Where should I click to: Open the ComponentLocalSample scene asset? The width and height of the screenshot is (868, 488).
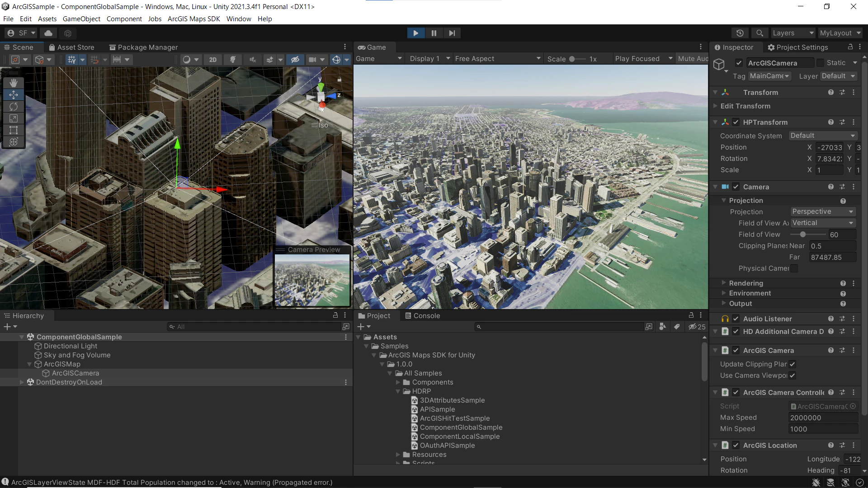click(x=459, y=436)
